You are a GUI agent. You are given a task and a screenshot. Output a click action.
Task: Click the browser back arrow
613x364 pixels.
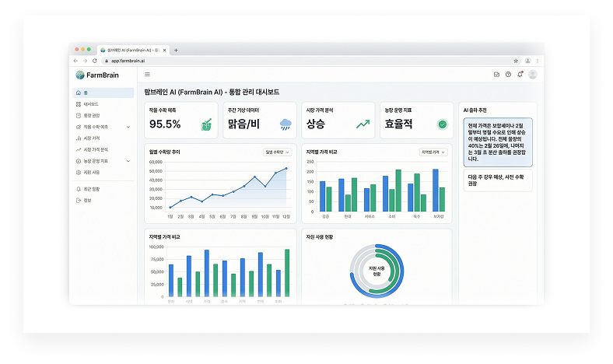pyautogui.click(x=75, y=61)
